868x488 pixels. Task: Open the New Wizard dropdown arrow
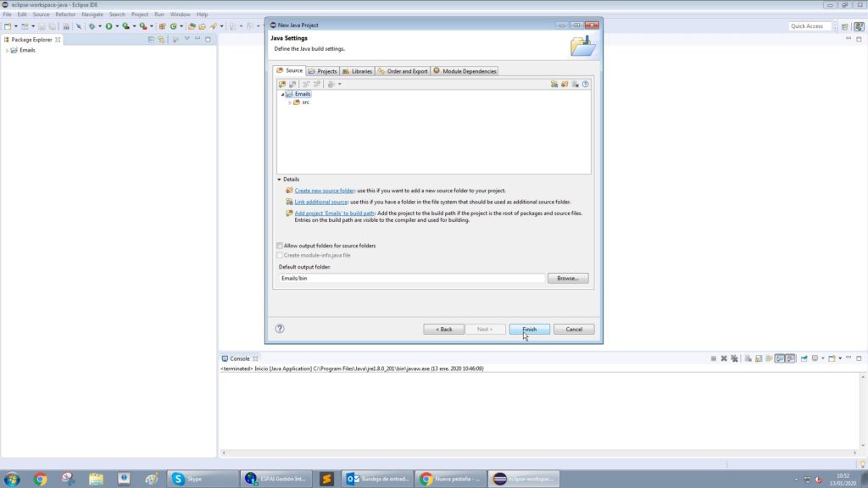(x=15, y=25)
